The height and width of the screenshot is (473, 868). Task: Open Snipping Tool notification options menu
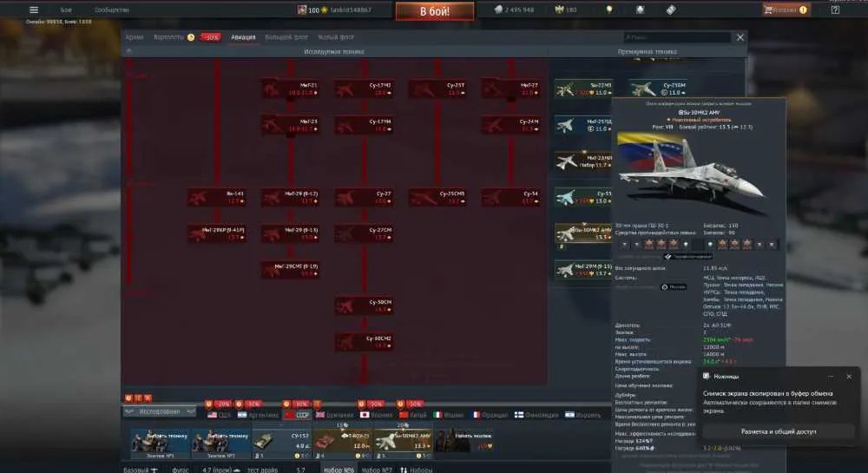coord(831,376)
